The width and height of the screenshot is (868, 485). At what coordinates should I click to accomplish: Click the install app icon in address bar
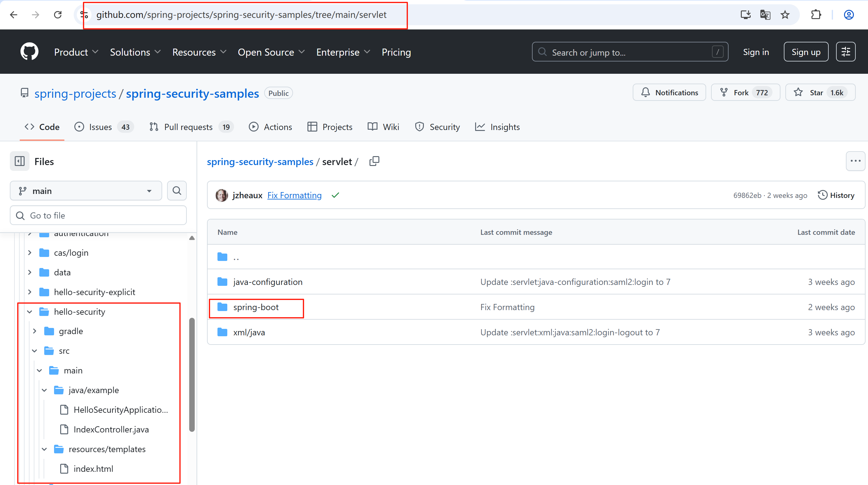click(x=745, y=15)
